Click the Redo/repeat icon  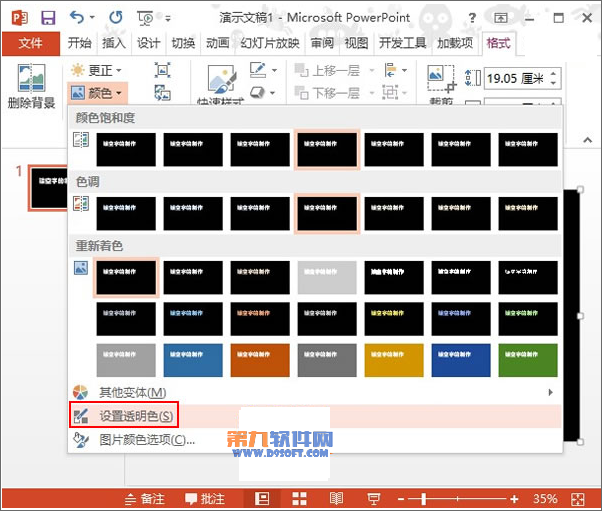116,17
